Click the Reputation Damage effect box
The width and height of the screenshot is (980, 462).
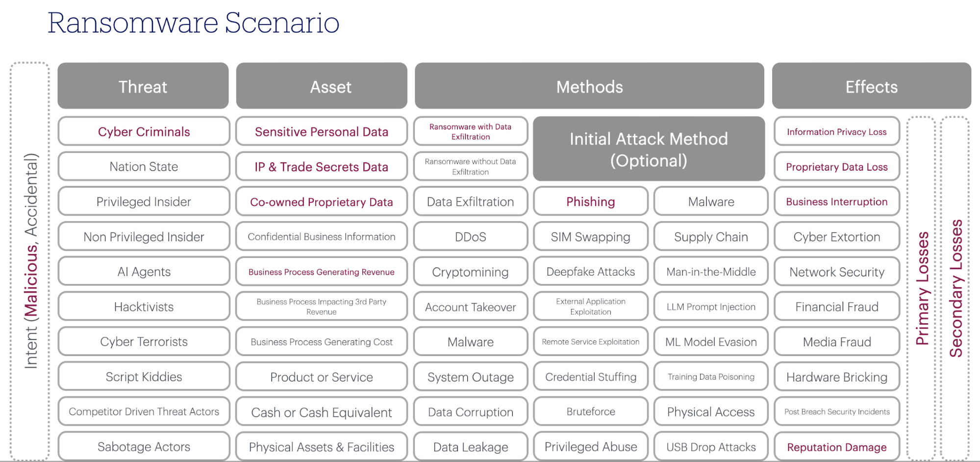click(836, 447)
